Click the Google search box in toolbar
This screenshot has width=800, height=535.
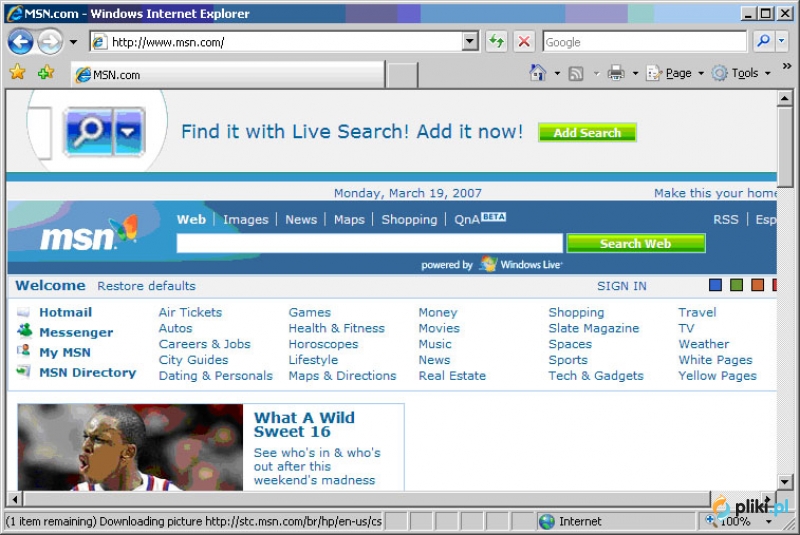644,42
